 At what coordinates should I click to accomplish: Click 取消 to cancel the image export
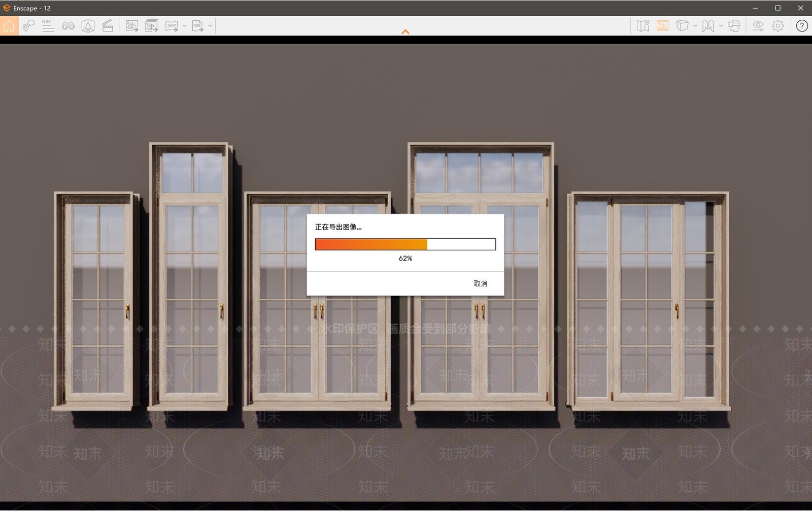(x=481, y=283)
